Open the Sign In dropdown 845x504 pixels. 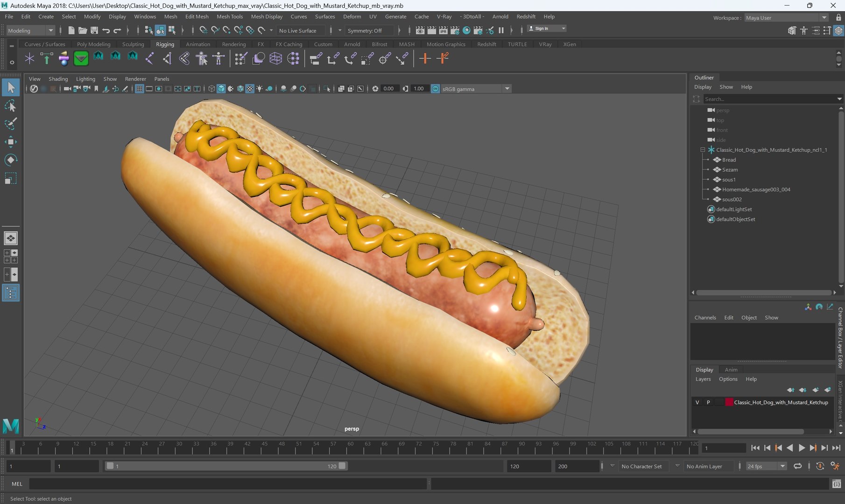tap(547, 28)
